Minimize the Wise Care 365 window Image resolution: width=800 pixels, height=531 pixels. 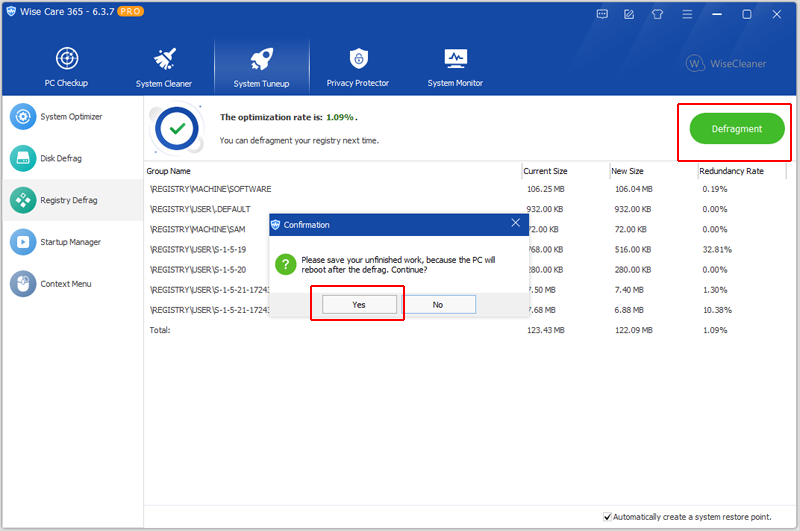click(717, 14)
